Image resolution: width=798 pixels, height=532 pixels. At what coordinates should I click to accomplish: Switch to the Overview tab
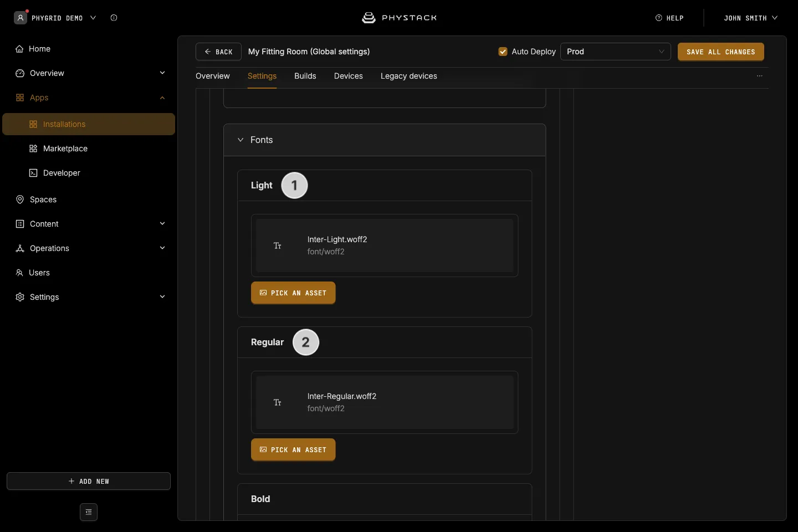[x=213, y=76]
